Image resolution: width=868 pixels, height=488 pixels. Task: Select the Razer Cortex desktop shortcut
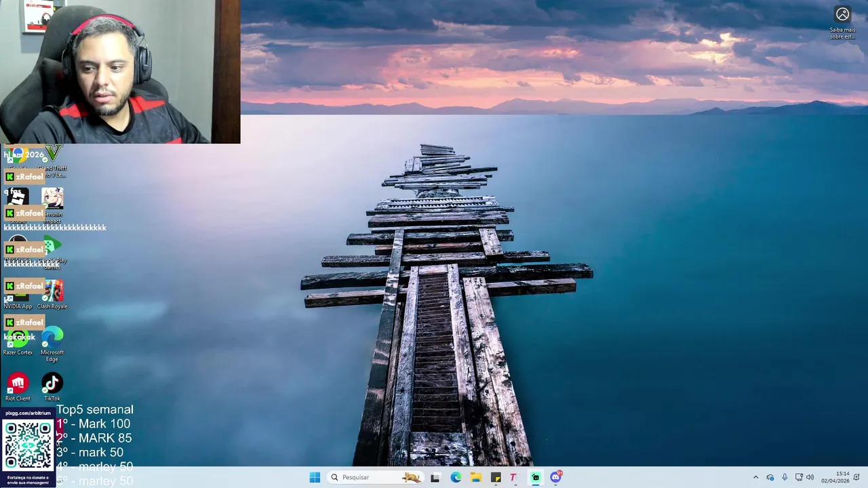[18, 341]
